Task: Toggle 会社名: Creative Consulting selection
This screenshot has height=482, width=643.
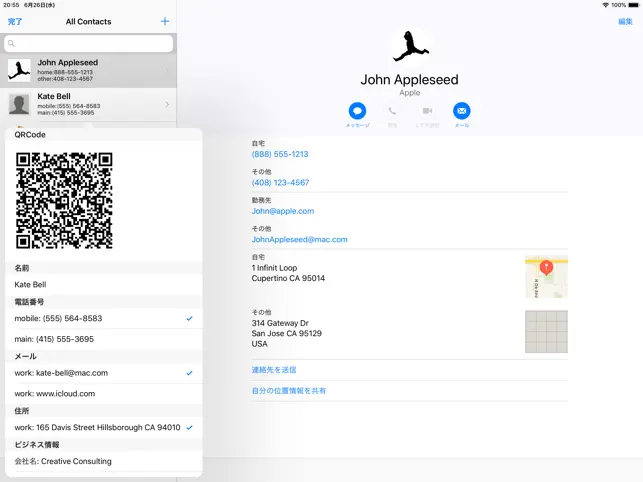Action: pos(104,461)
